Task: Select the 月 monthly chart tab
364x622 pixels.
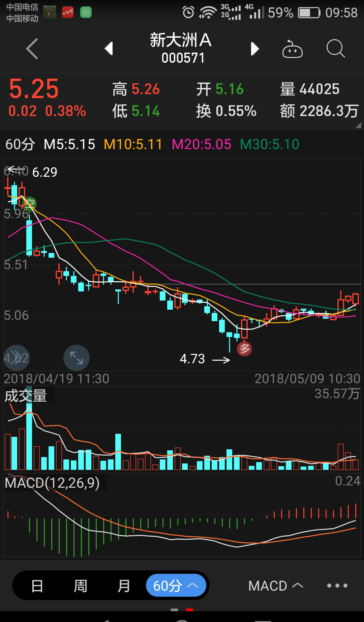Action: tap(124, 586)
